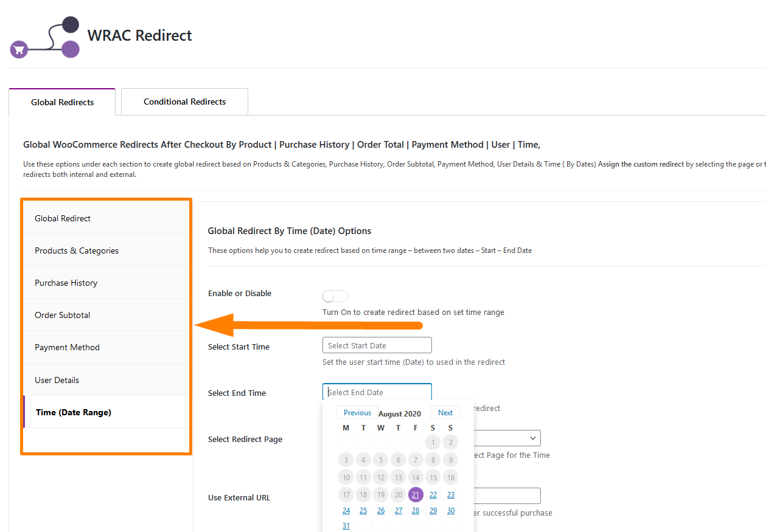Switch to the Conditional Redirects tab
766x532 pixels.
[184, 102]
